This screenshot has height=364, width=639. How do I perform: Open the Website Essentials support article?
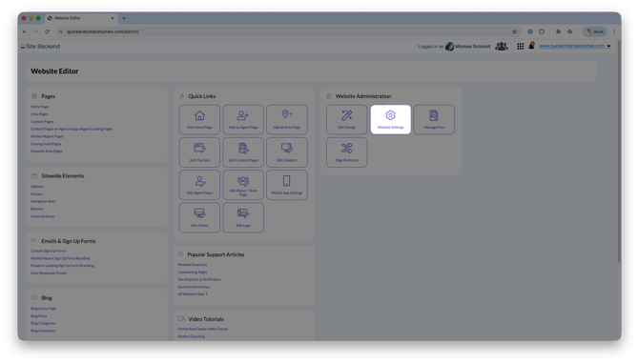pos(193,265)
